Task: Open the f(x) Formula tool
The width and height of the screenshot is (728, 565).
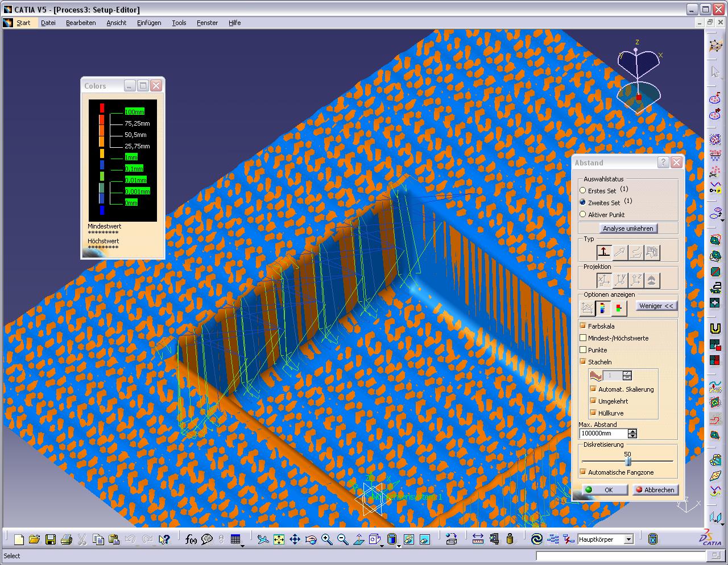Action: click(x=191, y=539)
